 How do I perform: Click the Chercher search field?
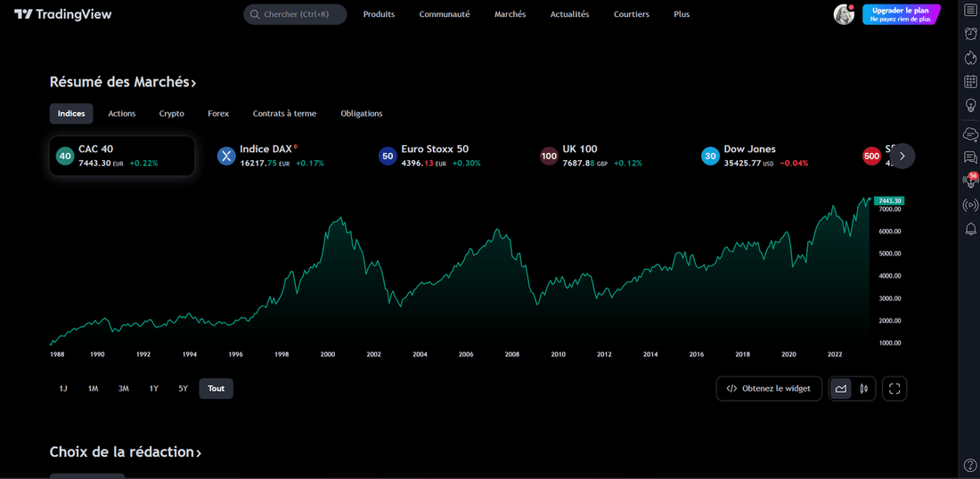point(295,14)
